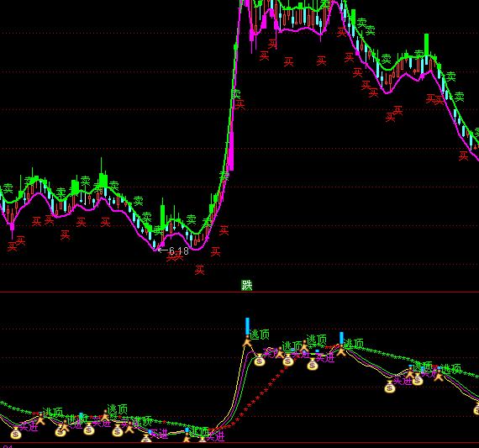The width and height of the screenshot is (479, 448).
Task: Click the tallest blue bar in indicator panel
Action: [247, 326]
